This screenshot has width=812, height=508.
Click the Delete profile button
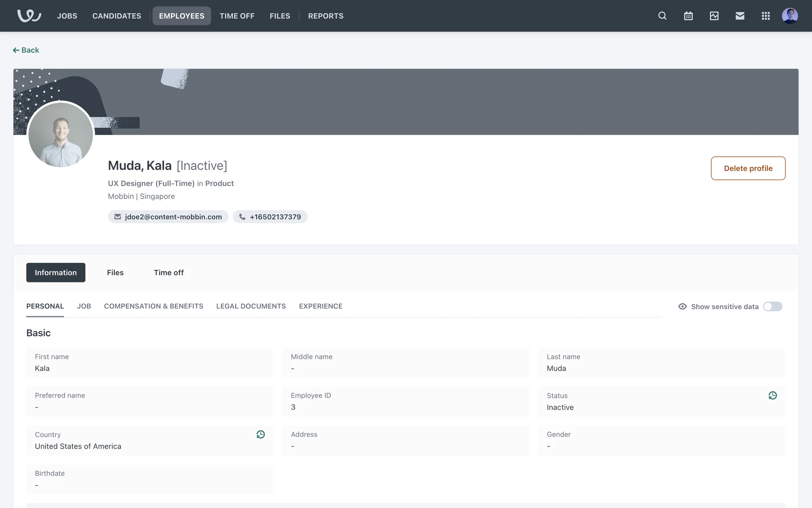tap(748, 168)
